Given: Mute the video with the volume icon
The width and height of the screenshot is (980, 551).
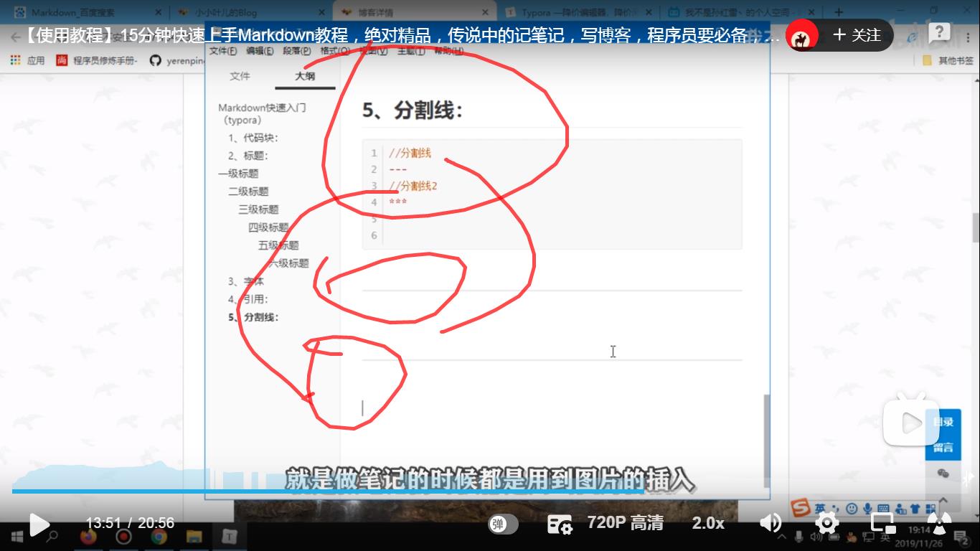Looking at the screenshot, I should click(771, 523).
